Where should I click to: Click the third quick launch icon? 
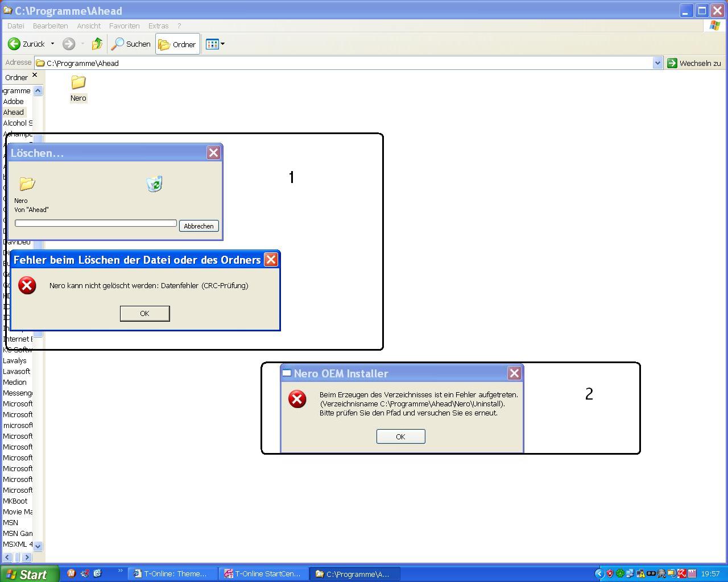tap(97, 573)
